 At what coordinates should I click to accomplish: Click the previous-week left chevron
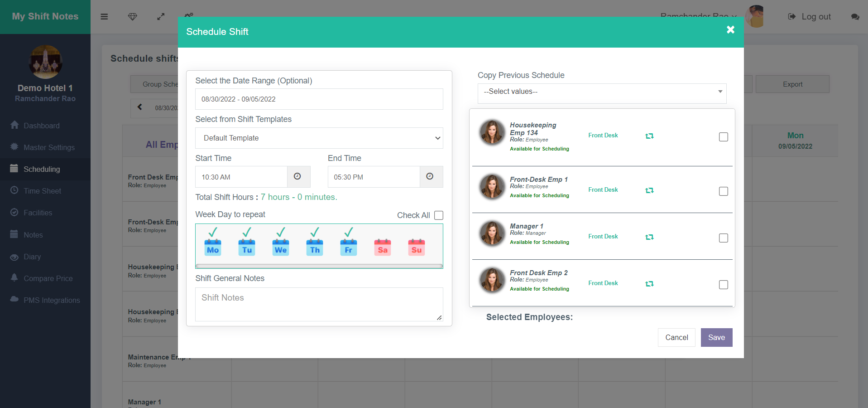(140, 108)
